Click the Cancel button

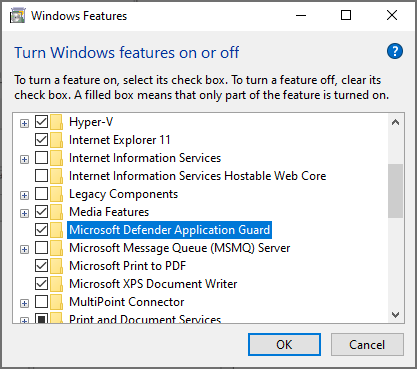pos(367,345)
